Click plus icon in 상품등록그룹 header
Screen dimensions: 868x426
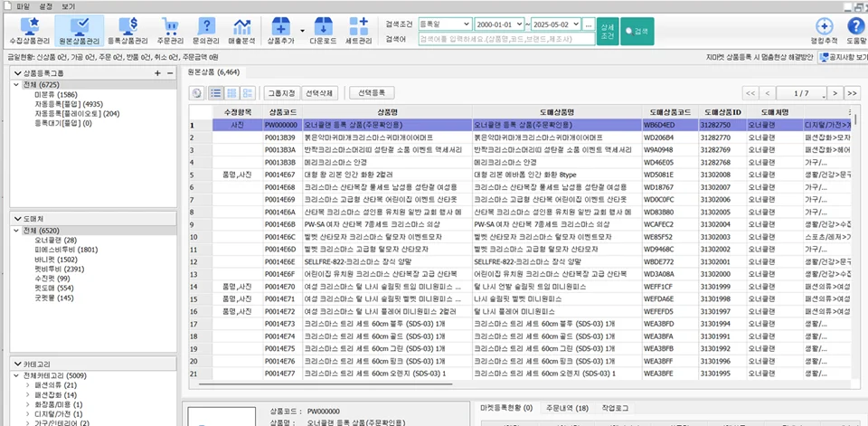click(157, 73)
